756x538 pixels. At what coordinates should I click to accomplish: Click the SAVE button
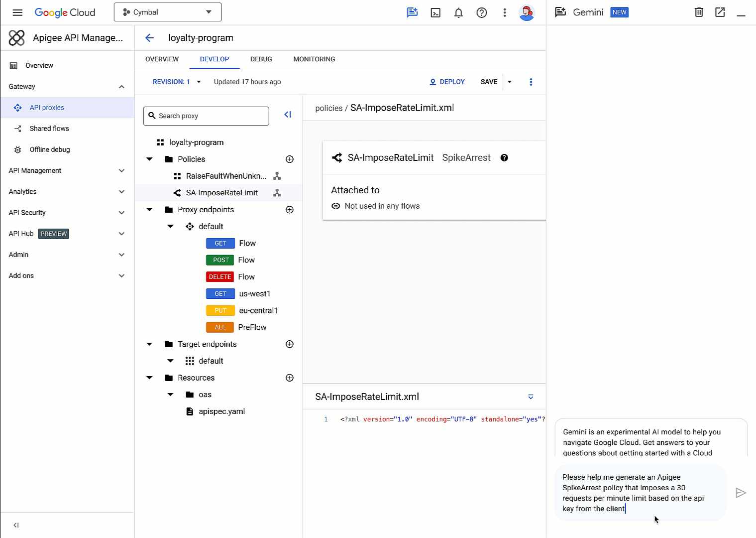pyautogui.click(x=489, y=82)
